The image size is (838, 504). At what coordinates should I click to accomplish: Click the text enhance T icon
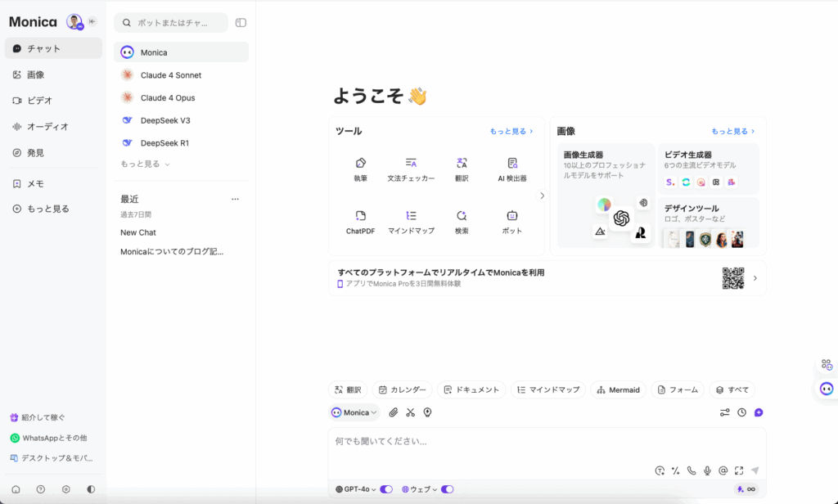(660, 470)
